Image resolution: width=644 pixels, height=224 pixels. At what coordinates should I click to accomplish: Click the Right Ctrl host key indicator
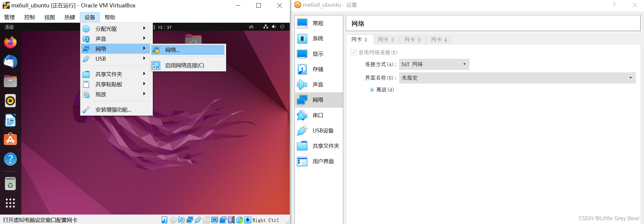coord(266,220)
